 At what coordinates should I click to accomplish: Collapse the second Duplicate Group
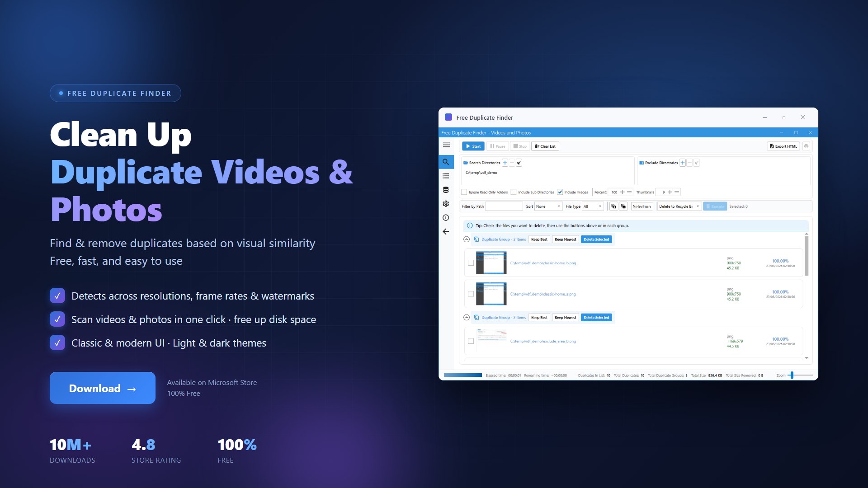click(467, 318)
